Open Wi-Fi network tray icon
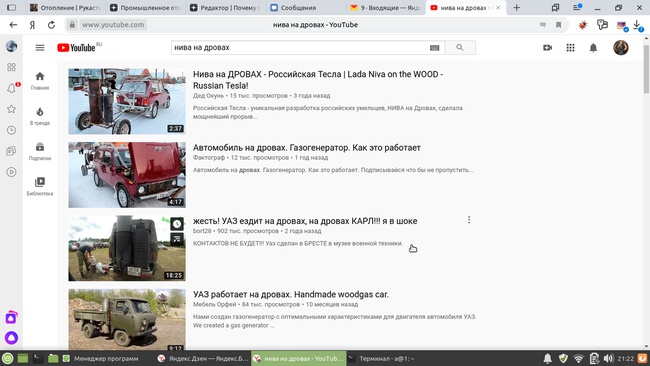This screenshot has height=366, width=650. click(x=578, y=359)
